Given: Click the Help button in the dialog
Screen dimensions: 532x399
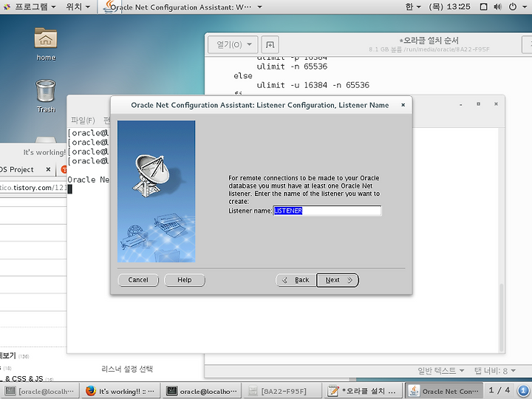Looking at the screenshot, I should tap(185, 280).
